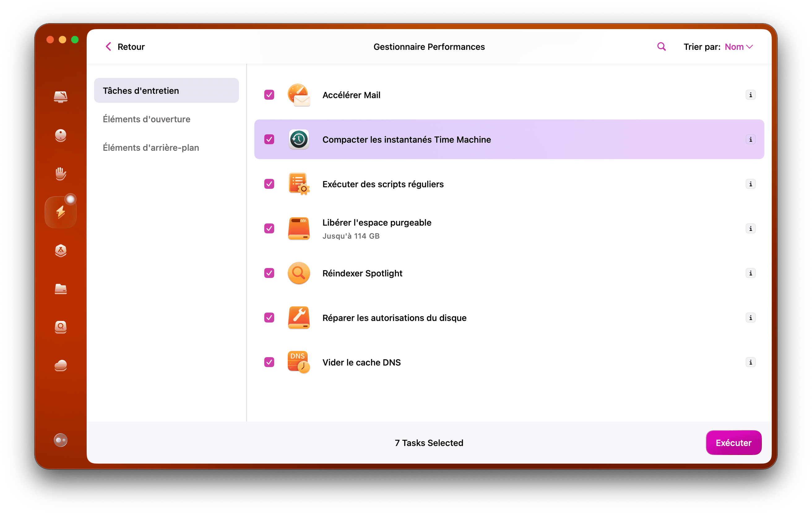Select the Cleanup sidebar icon

click(61, 136)
